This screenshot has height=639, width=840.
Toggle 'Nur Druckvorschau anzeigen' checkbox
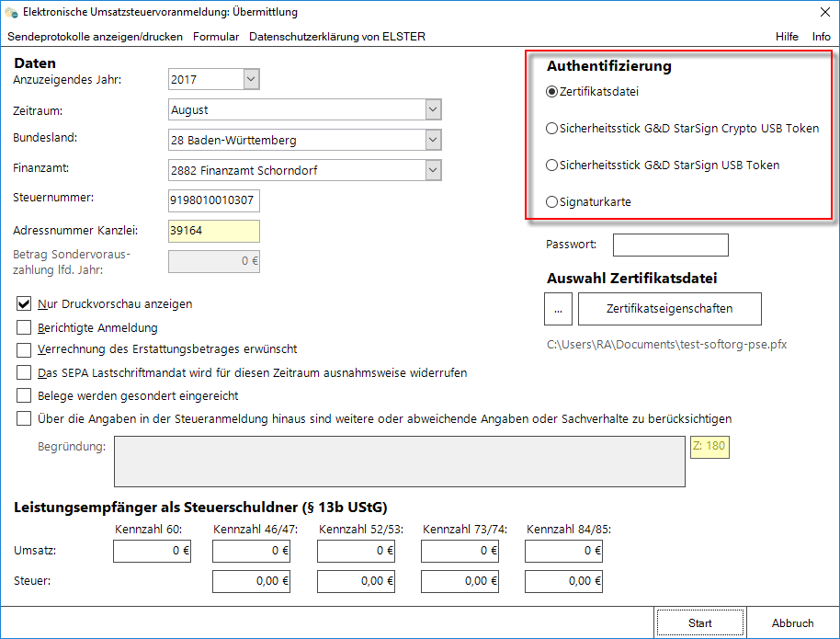point(24,303)
